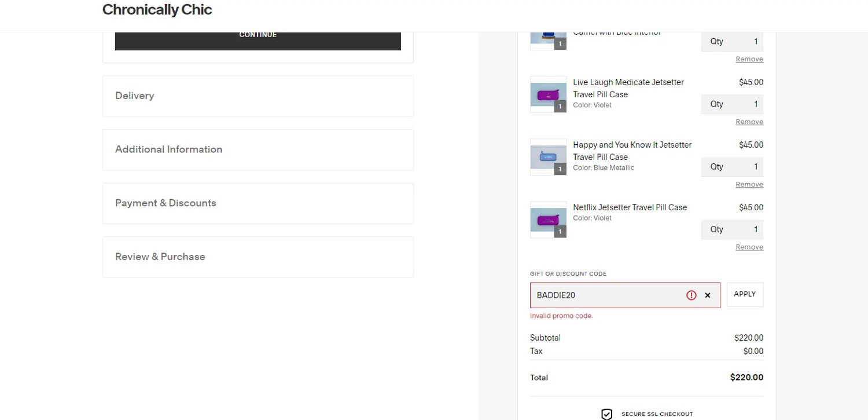Viewport: 868px width, 420px height.
Task: Click the Chronically Chic store logo
Action: (157, 10)
